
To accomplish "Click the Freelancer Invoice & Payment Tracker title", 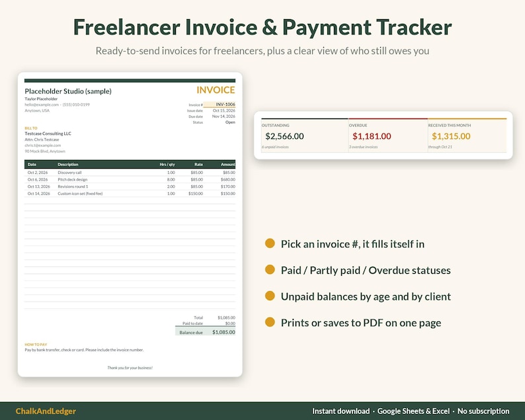I will [262, 27].
